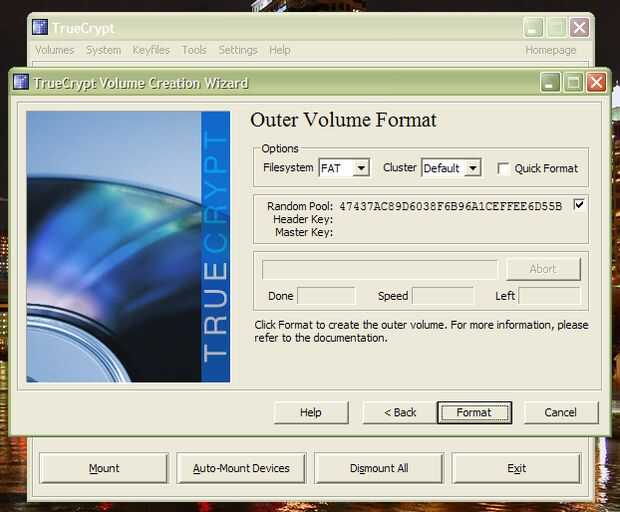Click the TrueCrypt disc banner image
Image resolution: width=620 pixels, height=512 pixels.
128,247
